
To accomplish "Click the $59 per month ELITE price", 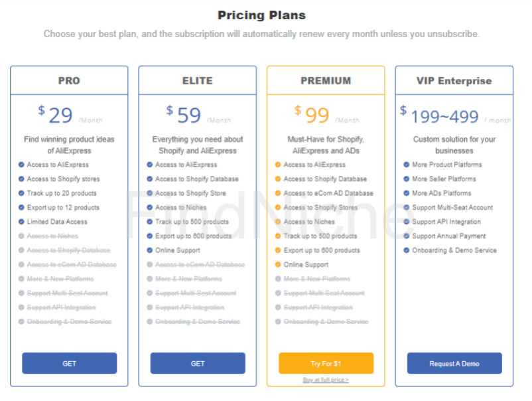I will coord(198,115).
